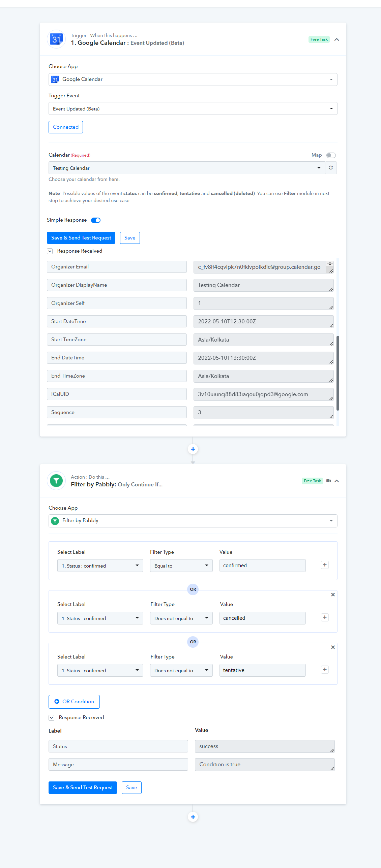Click the filter step Free Task badge
Viewport: 381px width, 868px height.
tap(312, 481)
